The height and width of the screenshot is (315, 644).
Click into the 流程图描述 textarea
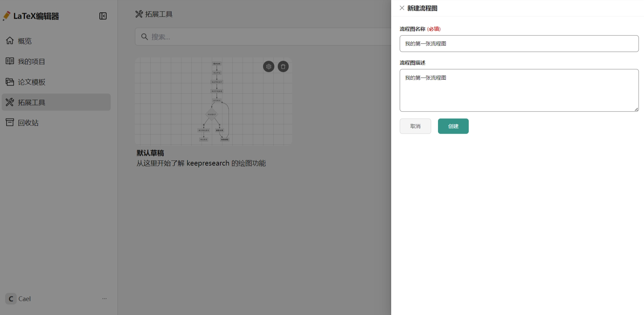point(519,90)
